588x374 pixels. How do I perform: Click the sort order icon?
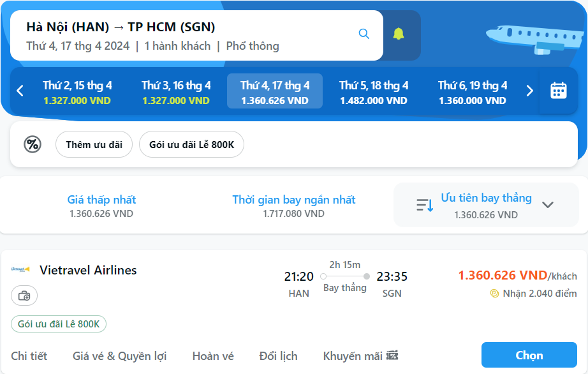(x=425, y=205)
